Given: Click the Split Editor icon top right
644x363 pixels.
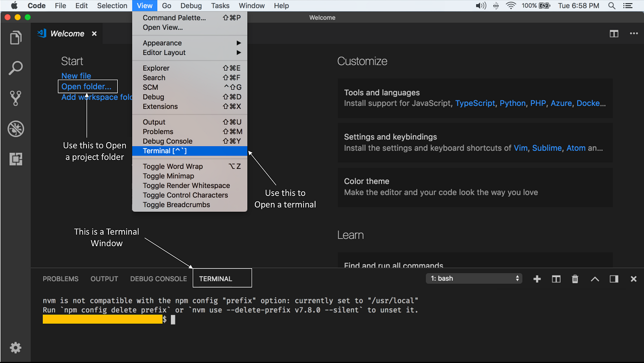Looking at the screenshot, I should point(614,33).
